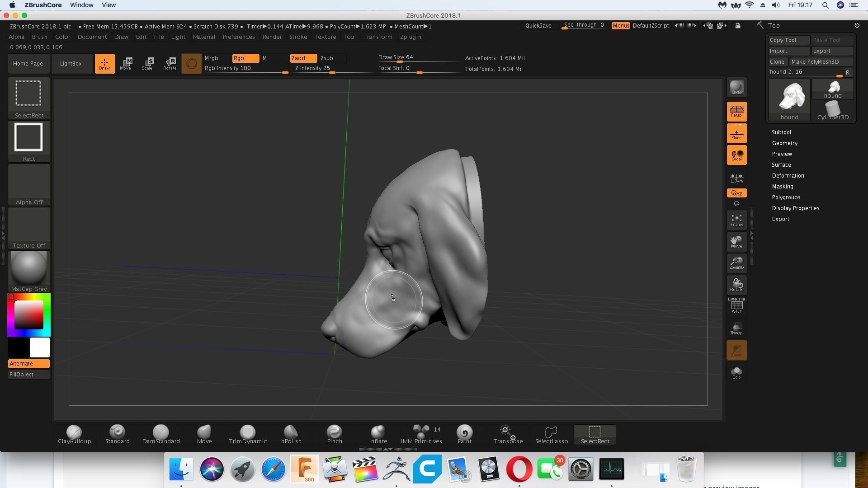Viewport: 868px width, 488px height.
Task: Expand the Subtool section
Action: coord(781,132)
